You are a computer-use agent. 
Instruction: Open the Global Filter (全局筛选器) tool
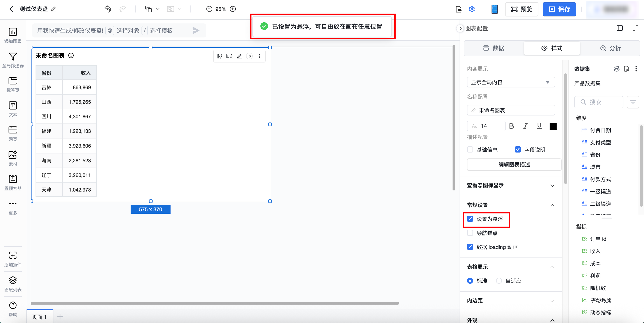pyautogui.click(x=13, y=57)
